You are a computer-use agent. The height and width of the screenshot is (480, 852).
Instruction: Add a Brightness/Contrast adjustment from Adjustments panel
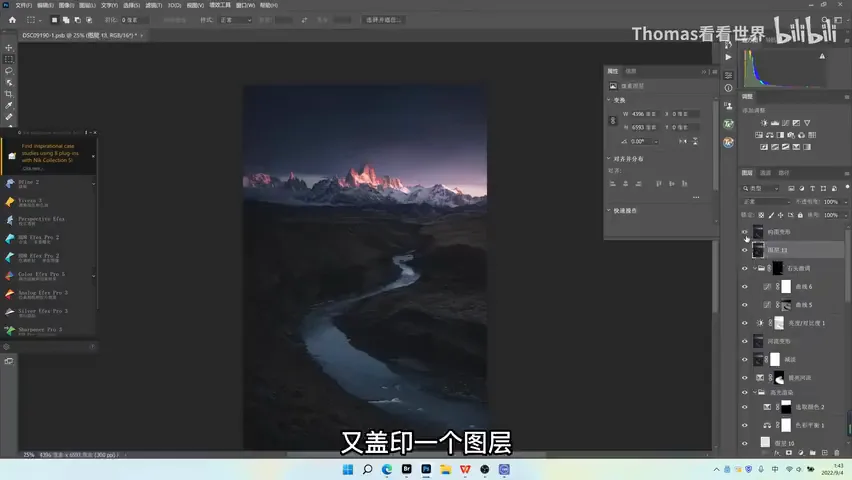[x=764, y=123]
